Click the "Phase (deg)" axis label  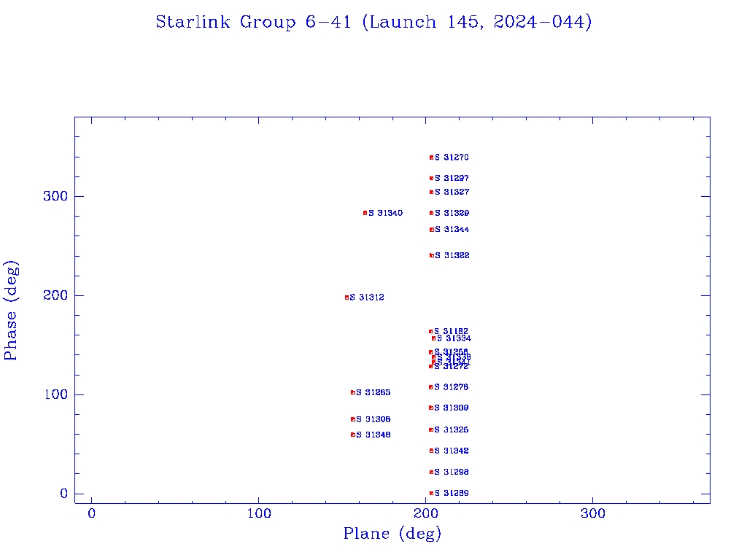pyautogui.click(x=10, y=311)
